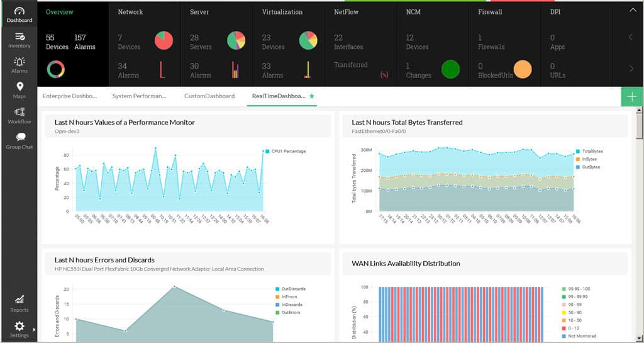Select the Overview summary tab
644x343 pixels.
tap(60, 12)
